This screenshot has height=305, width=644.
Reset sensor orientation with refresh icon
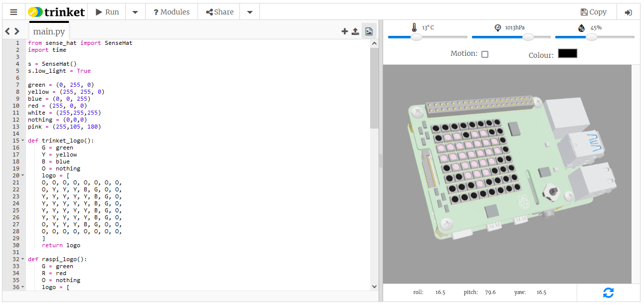click(x=608, y=293)
